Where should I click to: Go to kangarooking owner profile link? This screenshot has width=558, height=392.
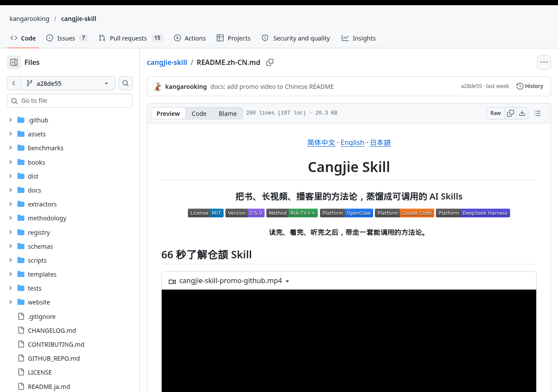[30, 19]
